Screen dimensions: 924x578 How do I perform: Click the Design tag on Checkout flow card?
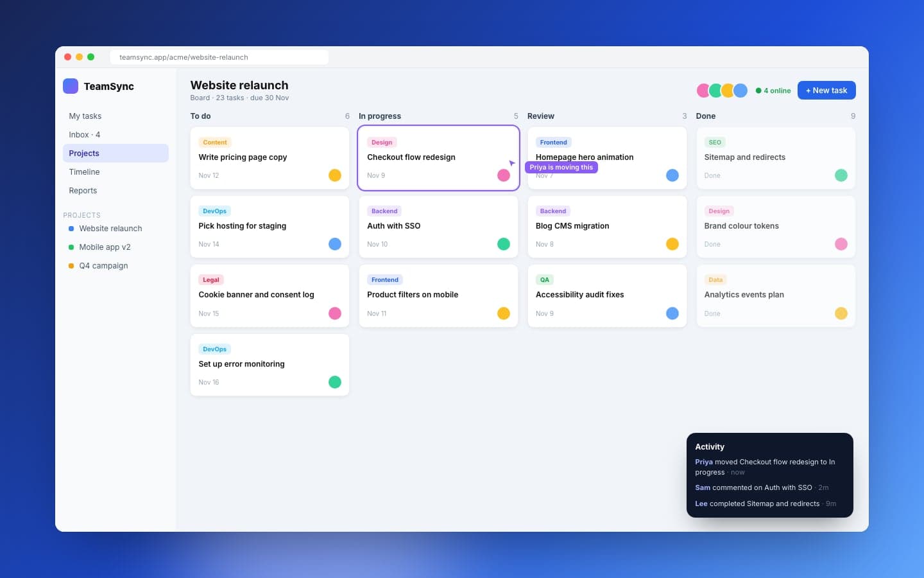(x=382, y=143)
